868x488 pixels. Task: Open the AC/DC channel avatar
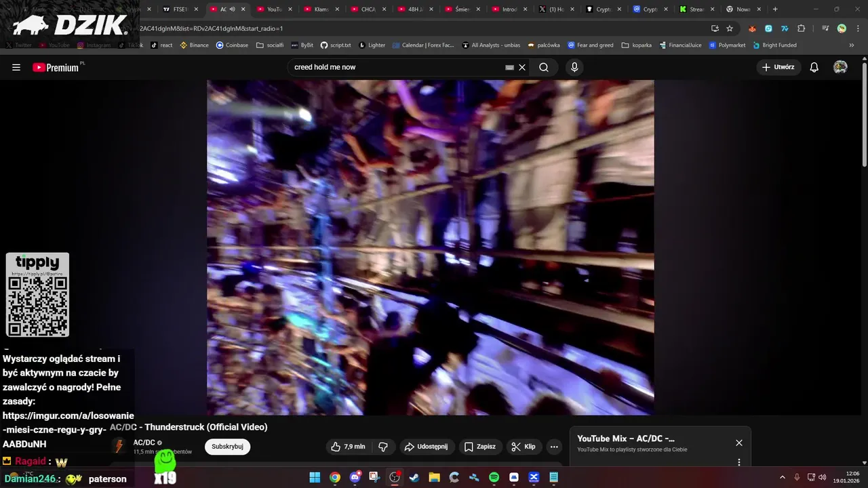[x=119, y=446]
